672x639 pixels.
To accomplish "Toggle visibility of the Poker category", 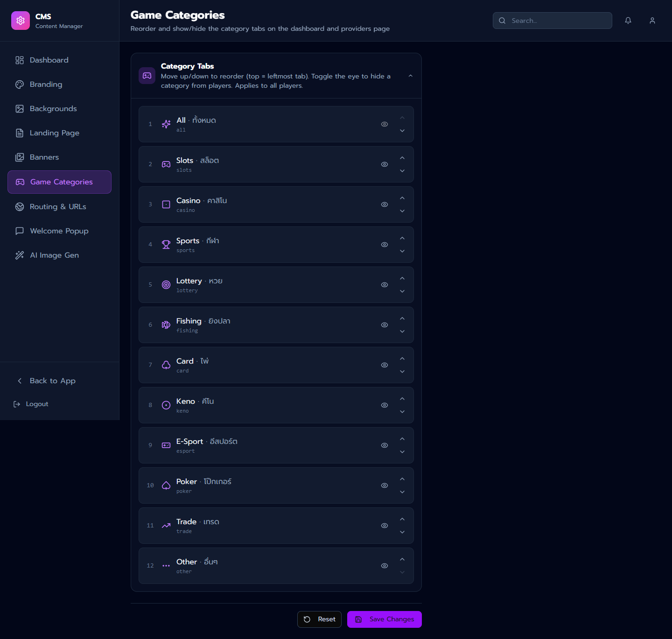I will pos(385,485).
